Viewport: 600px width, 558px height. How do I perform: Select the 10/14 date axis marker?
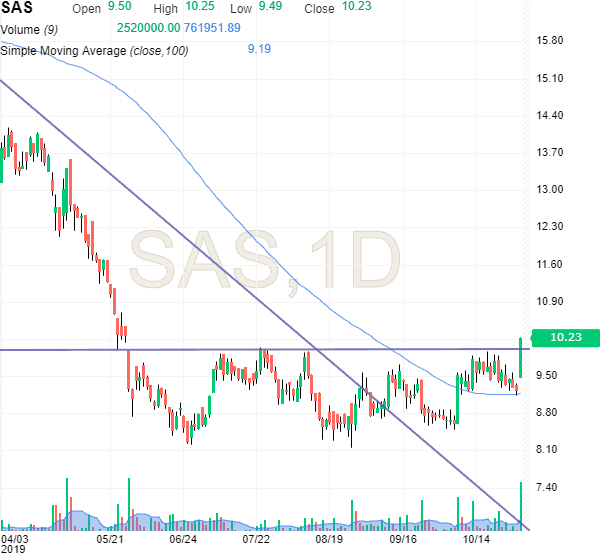click(x=464, y=537)
